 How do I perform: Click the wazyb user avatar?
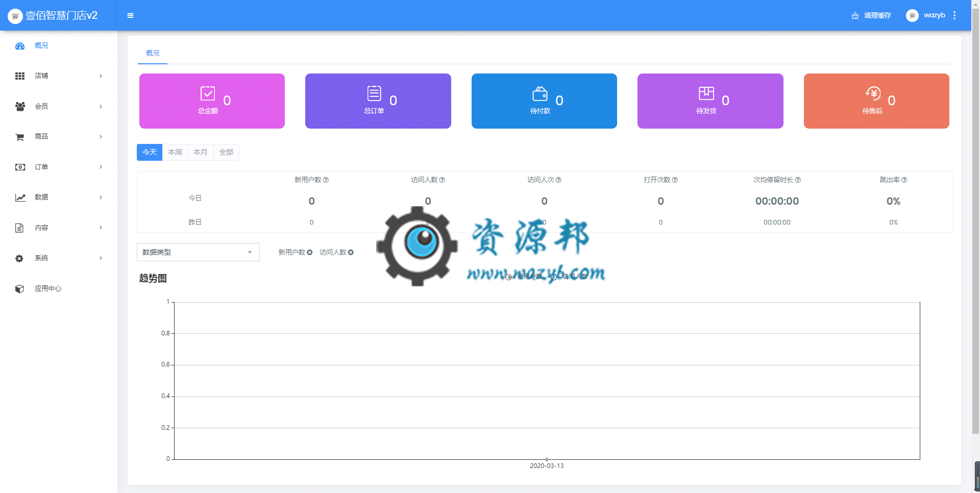click(x=912, y=15)
